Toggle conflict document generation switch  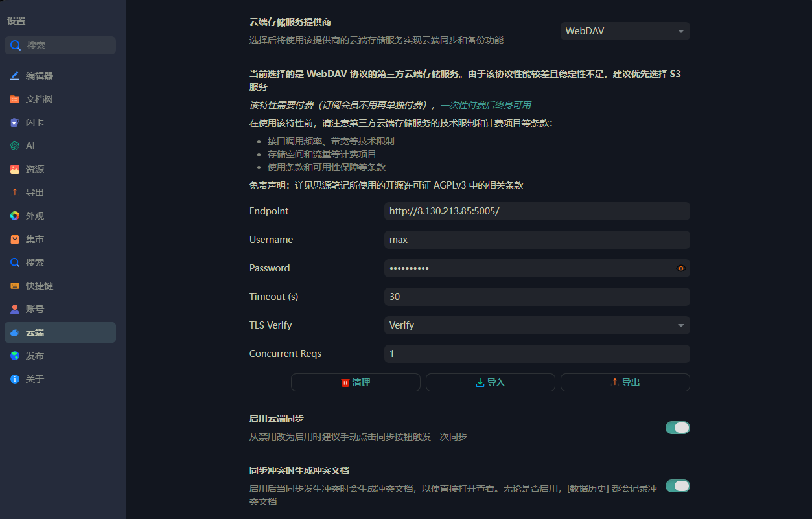pos(677,486)
